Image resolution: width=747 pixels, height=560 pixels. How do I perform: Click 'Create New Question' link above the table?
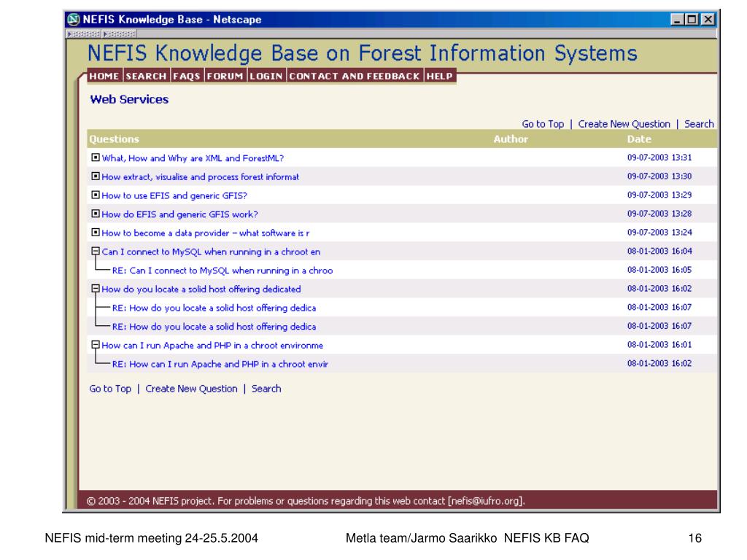point(624,124)
